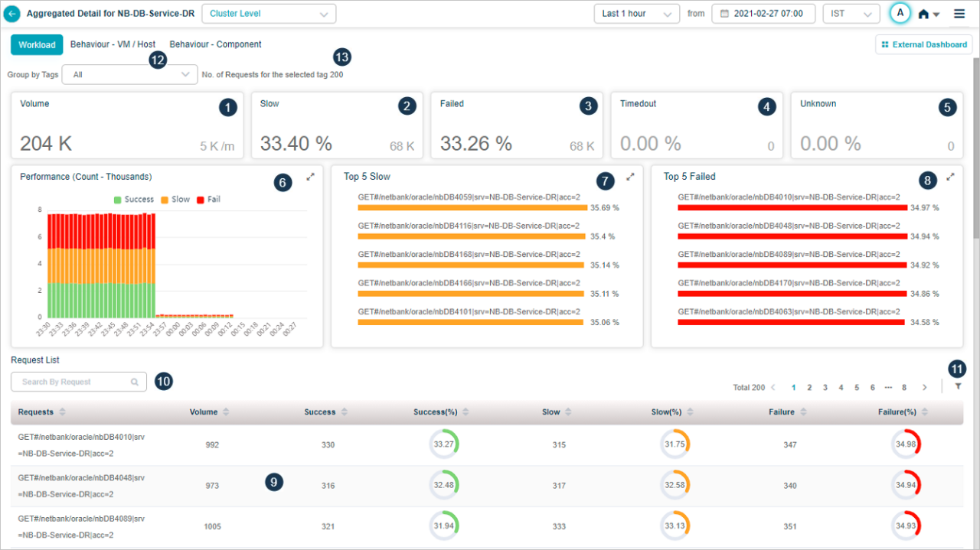Open the External Dashboard link
This screenshot has height=550, width=980.
click(923, 44)
